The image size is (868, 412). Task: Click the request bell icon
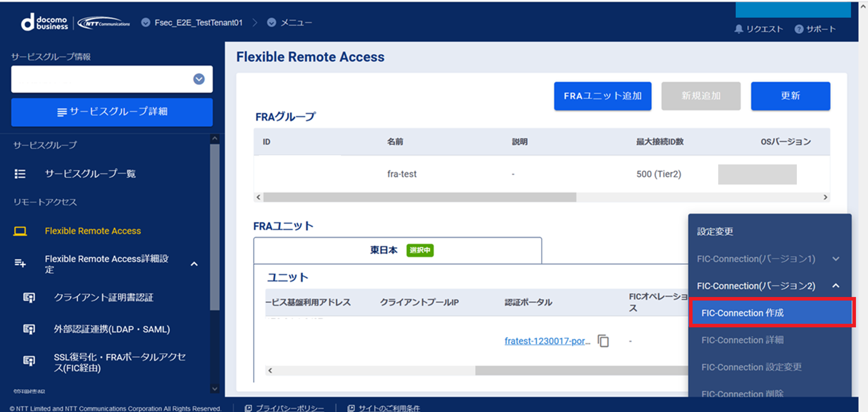(x=738, y=29)
